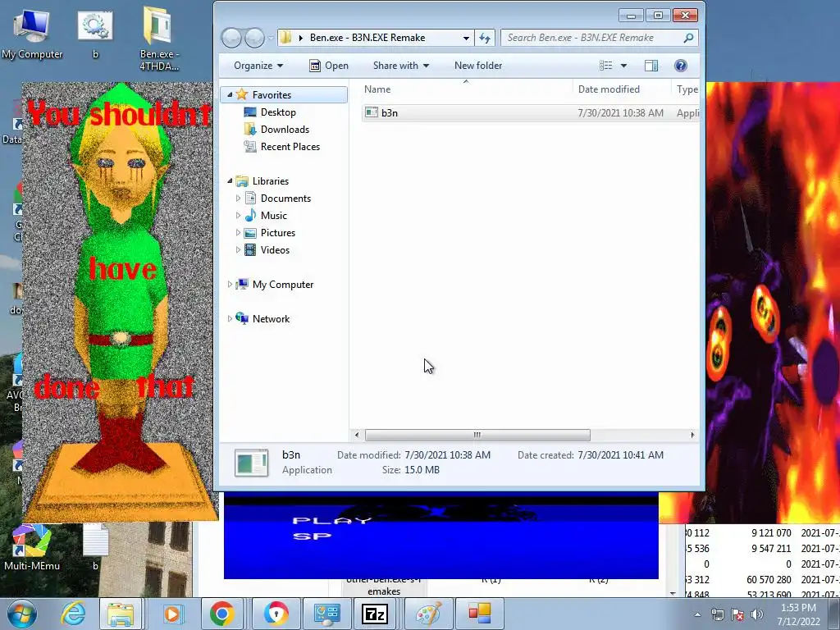This screenshot has width=840, height=630.
Task: Click the Action Center flag tray icon
Action: coord(737,614)
